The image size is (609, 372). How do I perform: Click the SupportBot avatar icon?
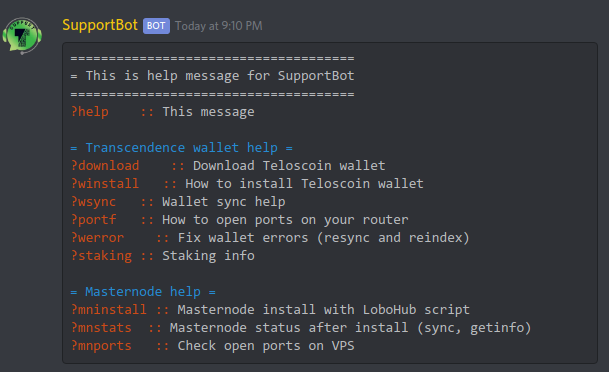(x=22, y=36)
